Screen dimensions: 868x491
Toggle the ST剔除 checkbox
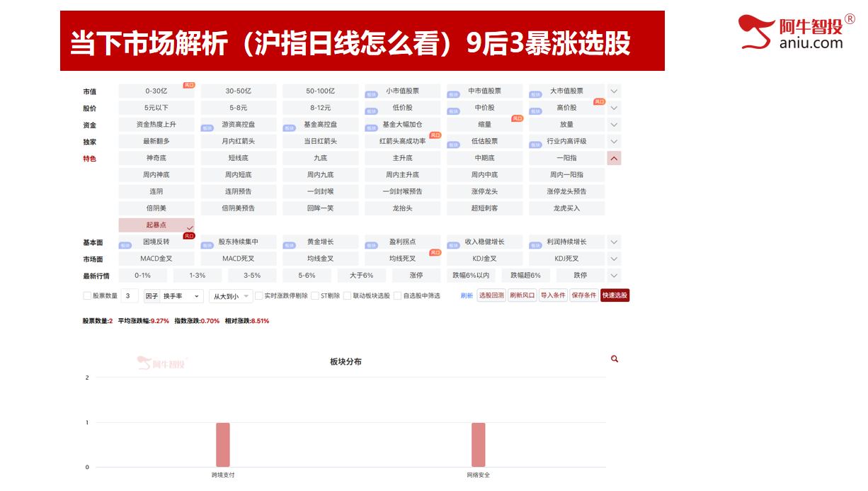315,296
